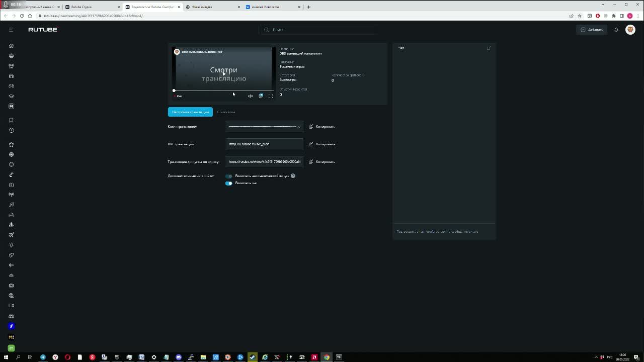
Task: Open watch history clock icon in sidebar
Action: click(11, 130)
